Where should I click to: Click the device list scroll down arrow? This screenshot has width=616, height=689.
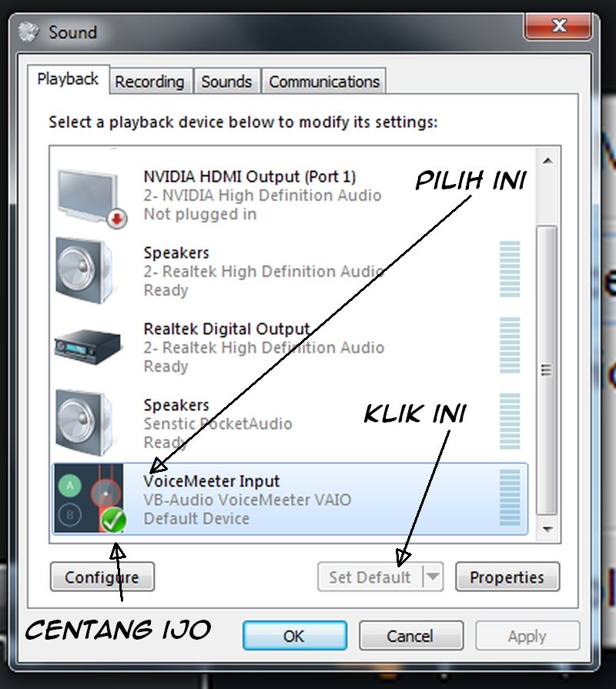547,529
